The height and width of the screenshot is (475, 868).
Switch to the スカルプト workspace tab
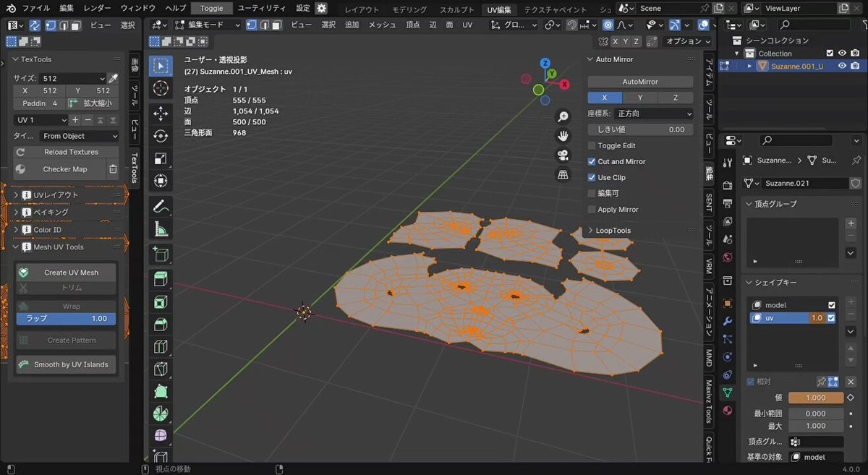[x=457, y=9]
